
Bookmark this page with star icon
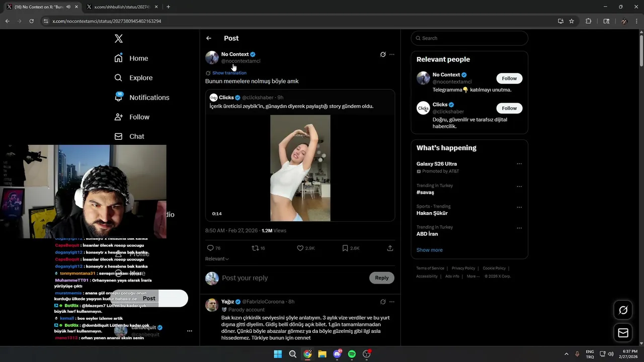coord(572,21)
